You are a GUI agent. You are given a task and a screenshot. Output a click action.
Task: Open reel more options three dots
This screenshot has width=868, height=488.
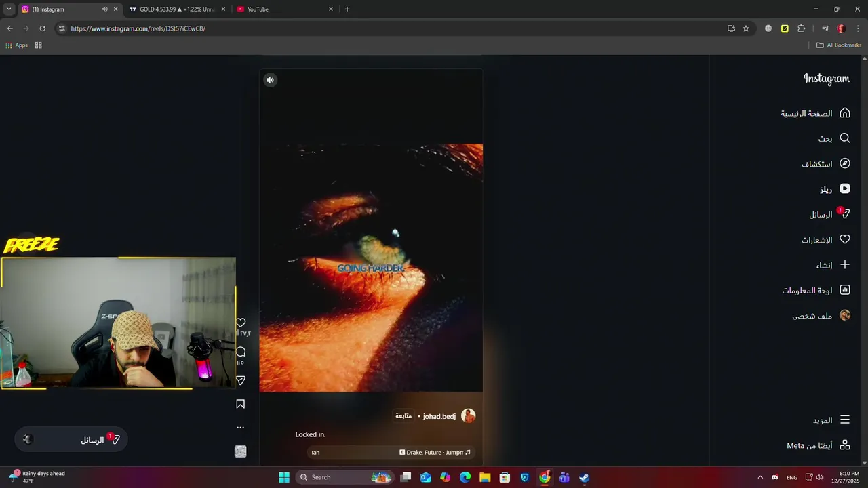coord(241,428)
